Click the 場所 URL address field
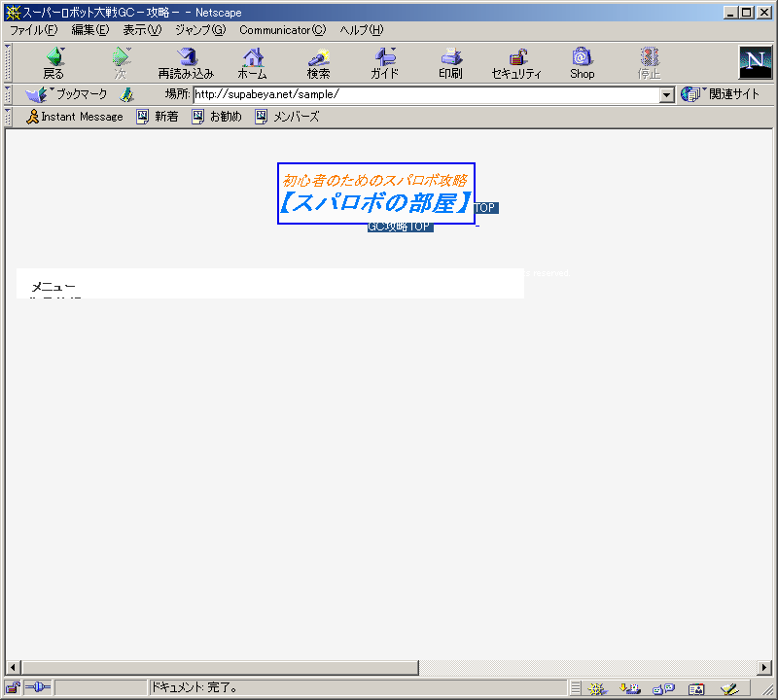Image resolution: width=778 pixels, height=700 pixels. pyautogui.click(x=426, y=94)
